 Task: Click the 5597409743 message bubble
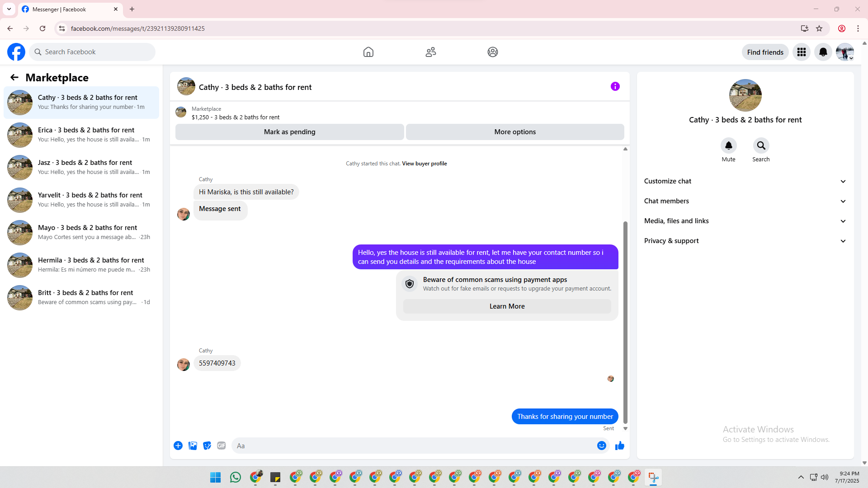click(x=217, y=363)
